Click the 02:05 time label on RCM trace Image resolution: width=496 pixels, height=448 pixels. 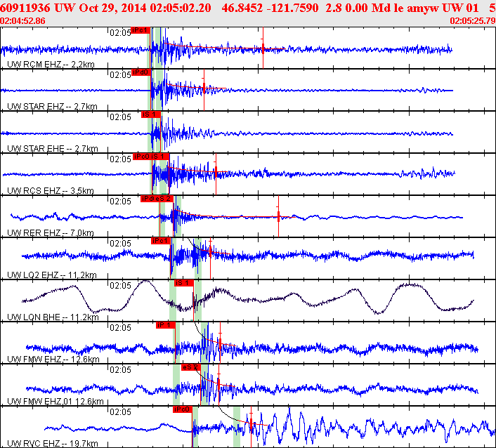[120, 33]
